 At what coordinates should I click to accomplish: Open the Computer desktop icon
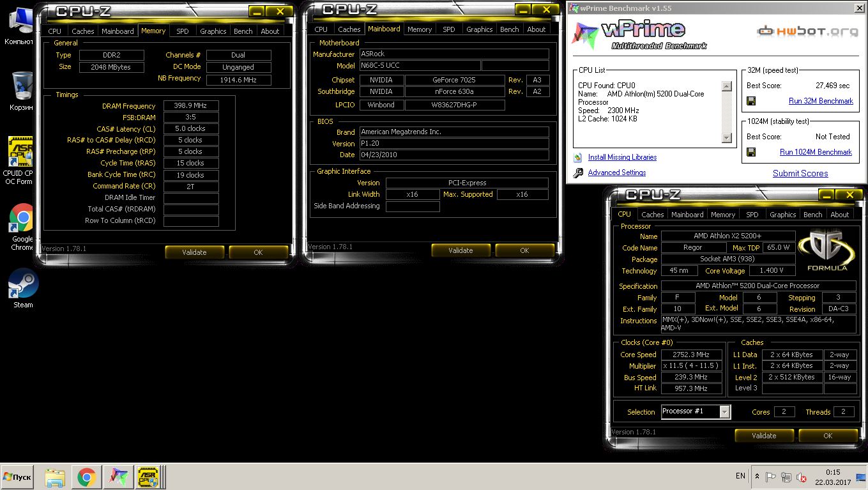(x=21, y=26)
